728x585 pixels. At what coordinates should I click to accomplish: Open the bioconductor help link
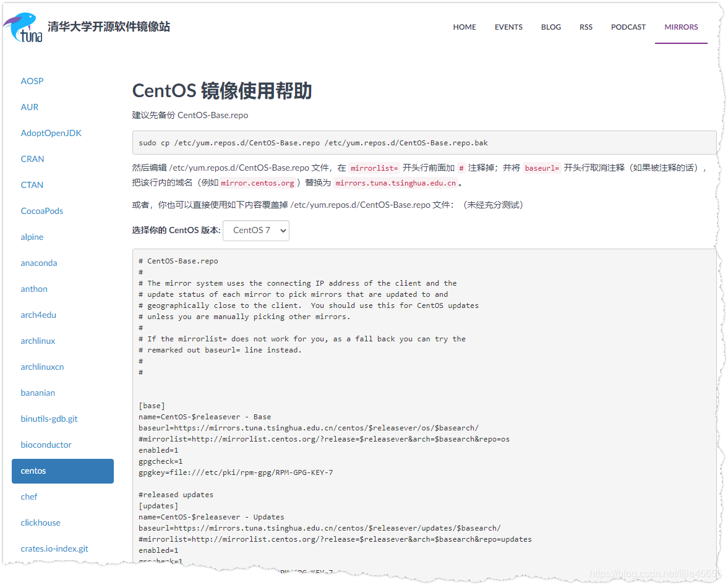[46, 445]
